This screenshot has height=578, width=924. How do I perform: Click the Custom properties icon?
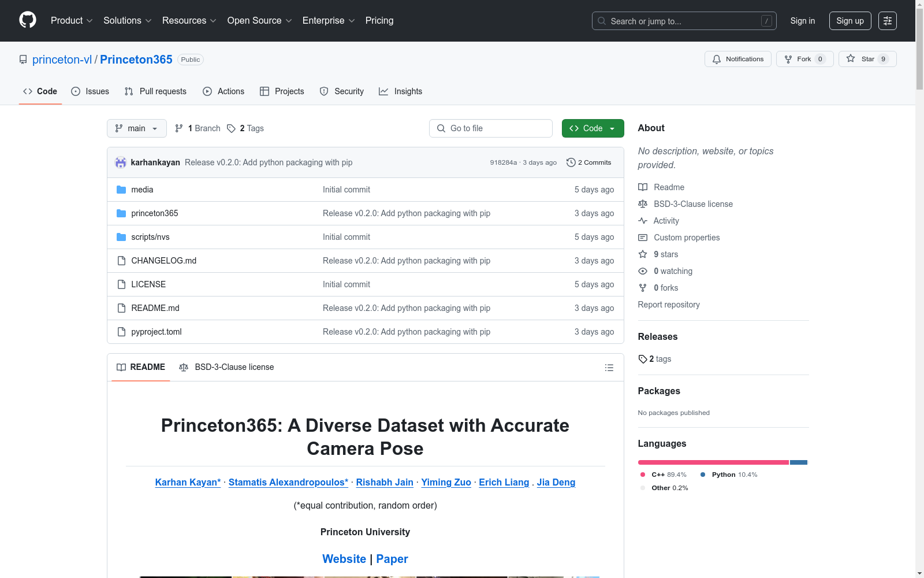[x=643, y=238]
